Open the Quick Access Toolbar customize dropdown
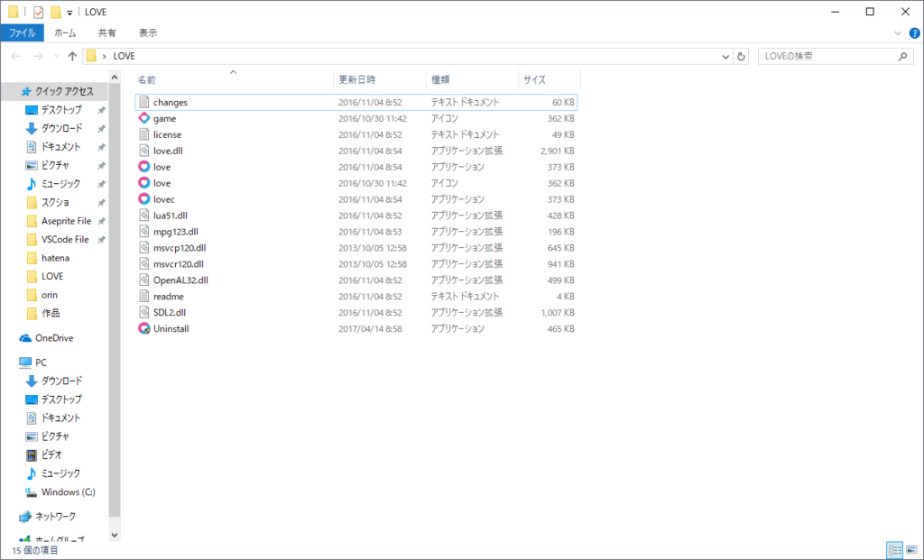The image size is (924, 560). pos(69,13)
